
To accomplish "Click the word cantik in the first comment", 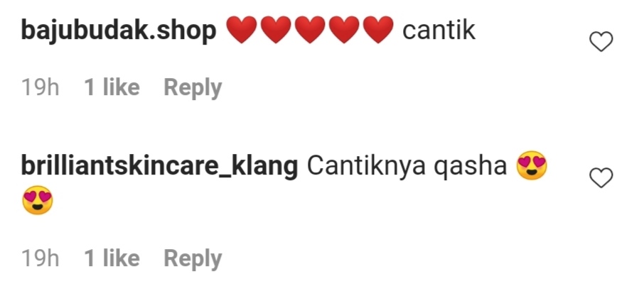I will click(x=439, y=31).
